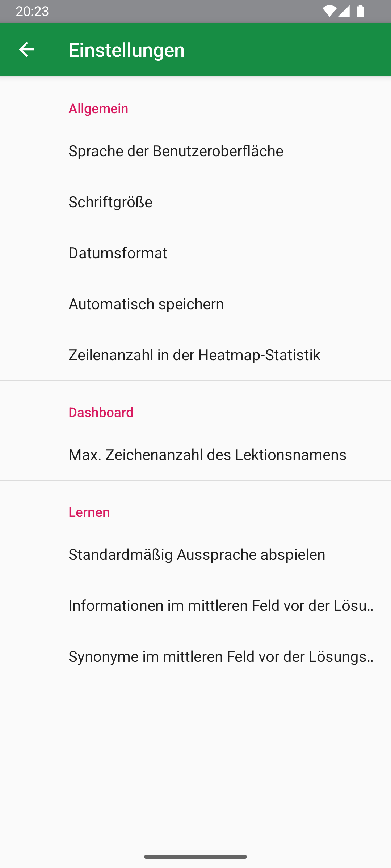Tap the divider above Dashboard header

coord(195,380)
